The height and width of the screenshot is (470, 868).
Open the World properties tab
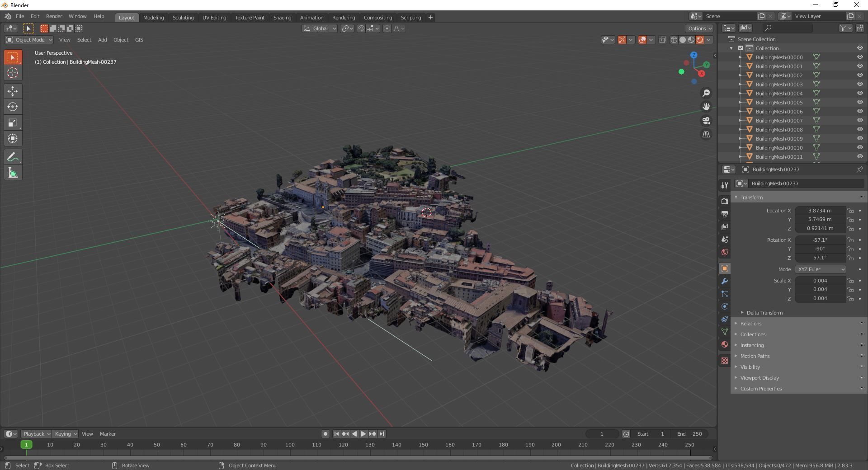click(725, 252)
